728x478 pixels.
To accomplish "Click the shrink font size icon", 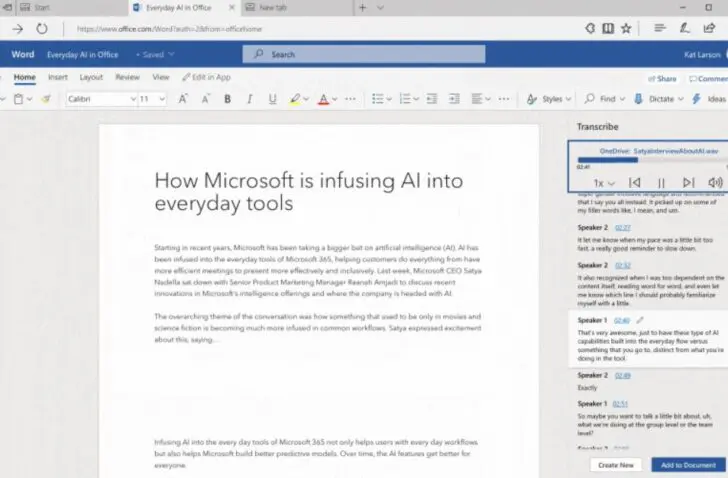I will click(205, 99).
